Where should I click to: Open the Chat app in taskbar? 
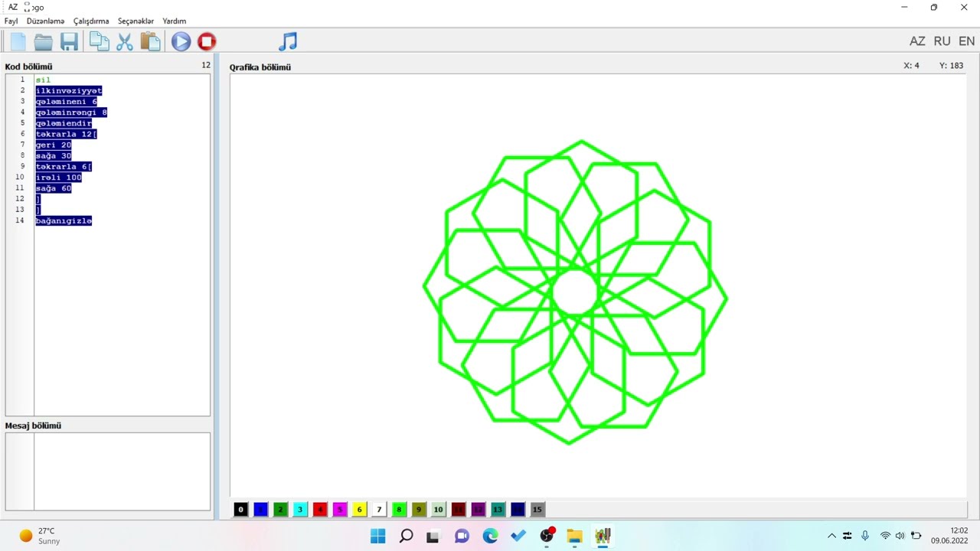[x=462, y=536]
